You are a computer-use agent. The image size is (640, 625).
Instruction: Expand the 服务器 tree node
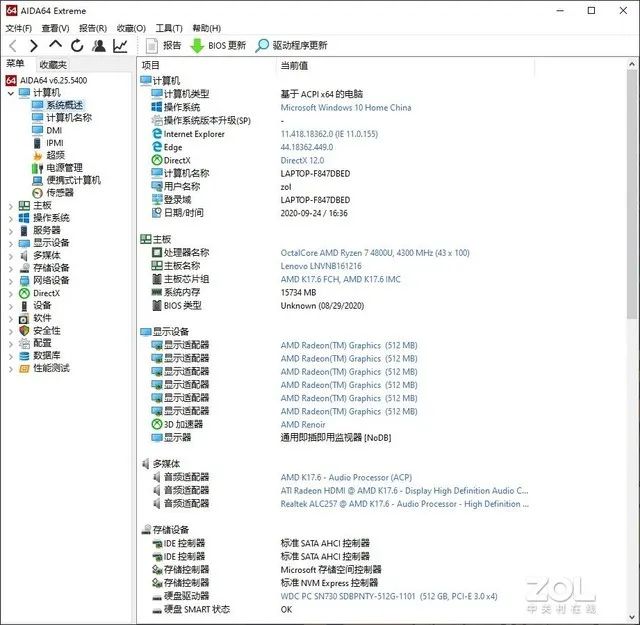11,231
